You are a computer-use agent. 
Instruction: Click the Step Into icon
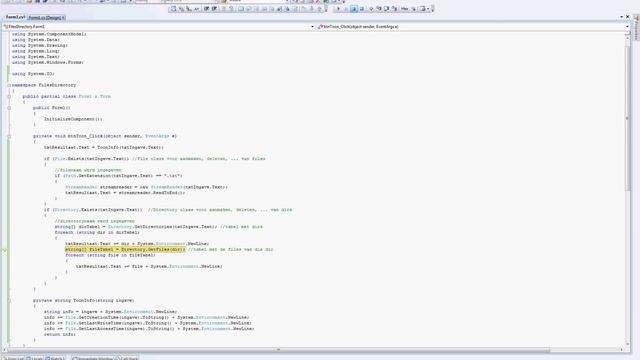point(379,9)
